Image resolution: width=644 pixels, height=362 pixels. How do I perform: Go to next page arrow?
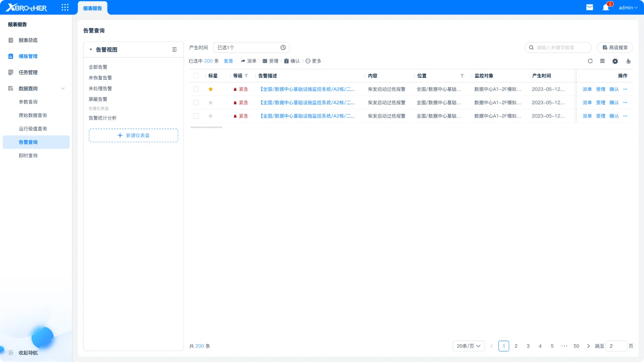588,346
